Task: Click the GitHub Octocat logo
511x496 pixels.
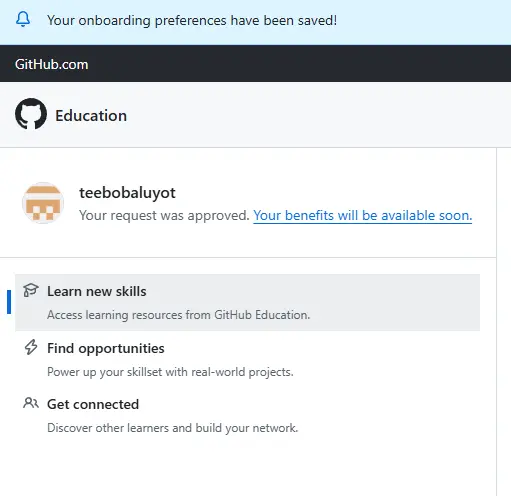Action: (x=31, y=114)
